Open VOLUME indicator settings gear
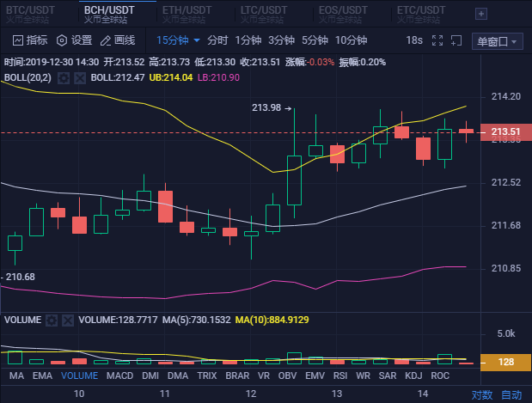This screenshot has height=403, width=532. coord(52,321)
